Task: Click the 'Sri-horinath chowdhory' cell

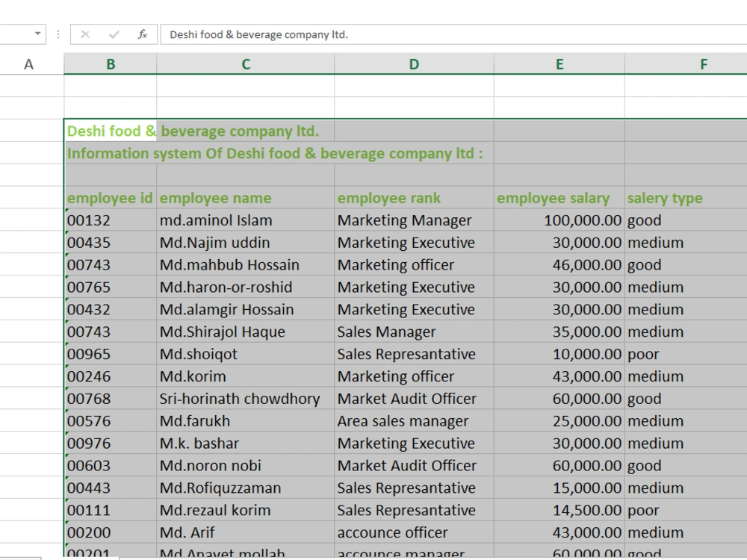Action: (246, 399)
